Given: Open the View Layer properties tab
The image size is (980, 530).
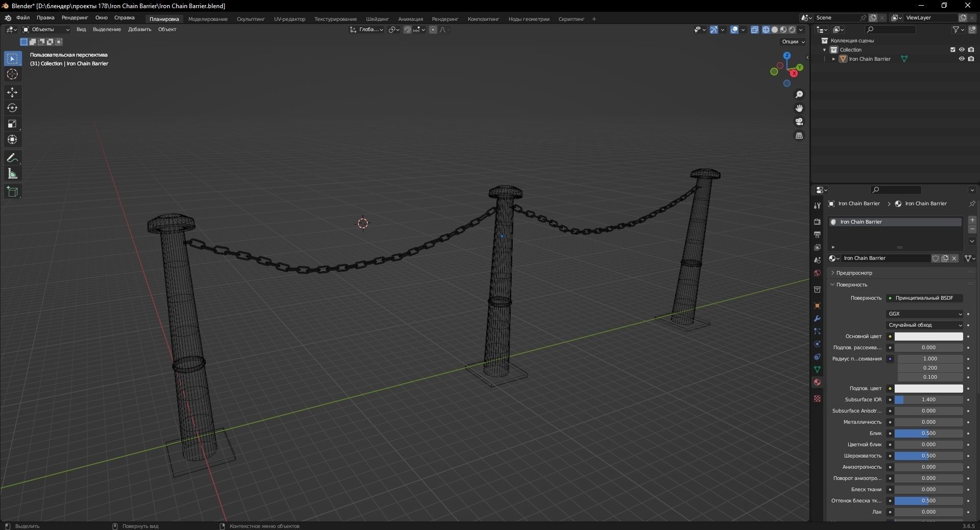Looking at the screenshot, I should [x=817, y=247].
